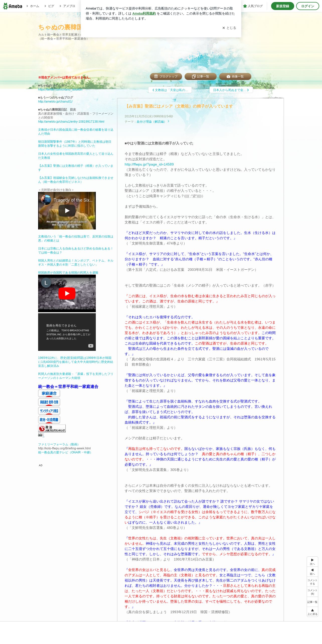
Task: Click floating コメントする button
Action: [x=312, y=582]
